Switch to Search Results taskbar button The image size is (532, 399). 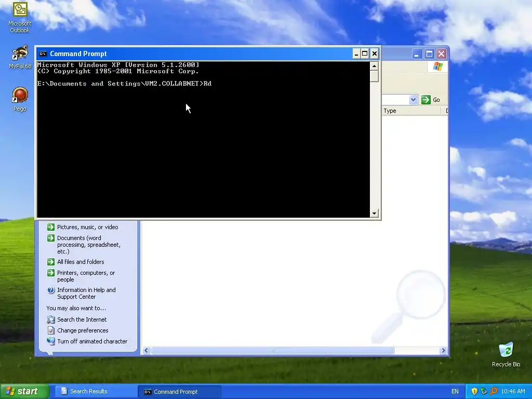95,391
